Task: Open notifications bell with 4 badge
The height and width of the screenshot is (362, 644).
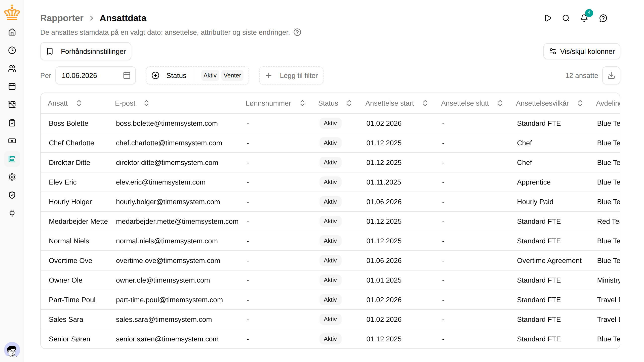Action: (x=584, y=18)
